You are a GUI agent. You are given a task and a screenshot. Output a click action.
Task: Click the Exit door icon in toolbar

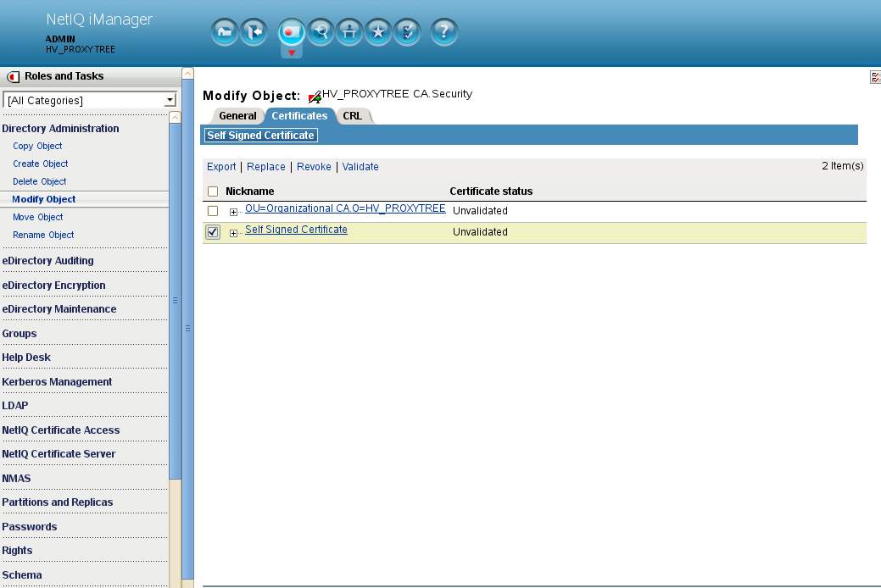click(254, 31)
